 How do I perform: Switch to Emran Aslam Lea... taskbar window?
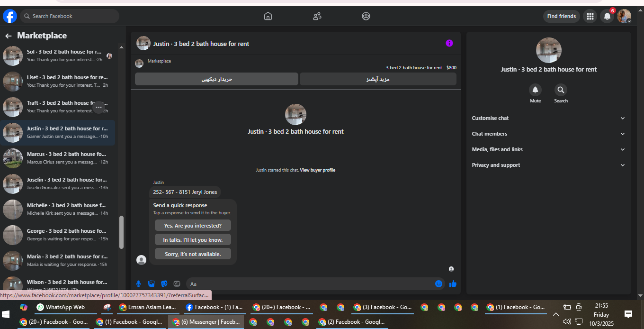pyautogui.click(x=147, y=307)
